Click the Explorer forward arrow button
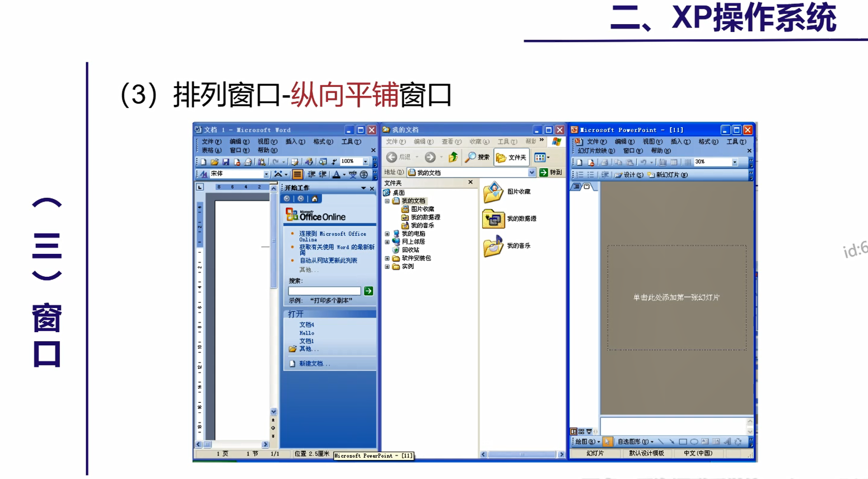 [430, 157]
